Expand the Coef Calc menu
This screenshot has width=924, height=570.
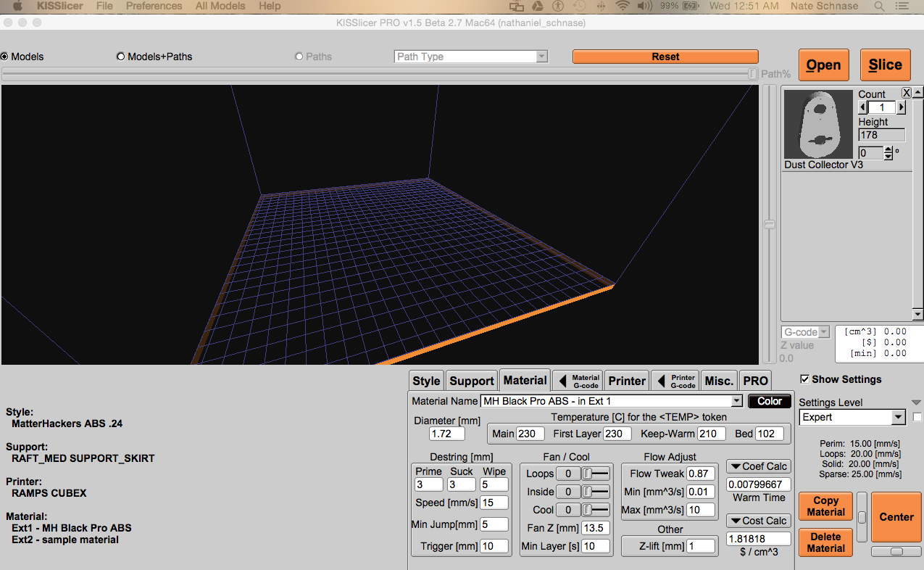pos(758,466)
